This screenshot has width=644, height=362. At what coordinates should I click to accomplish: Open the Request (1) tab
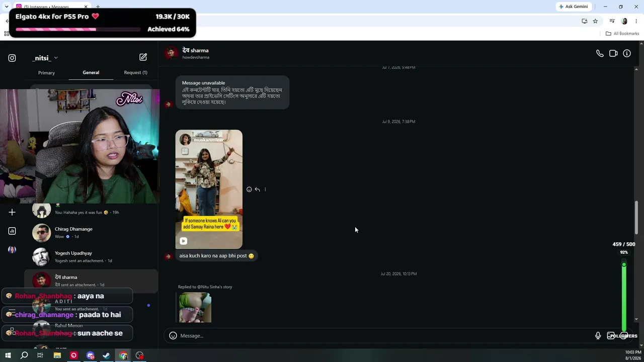(135, 72)
